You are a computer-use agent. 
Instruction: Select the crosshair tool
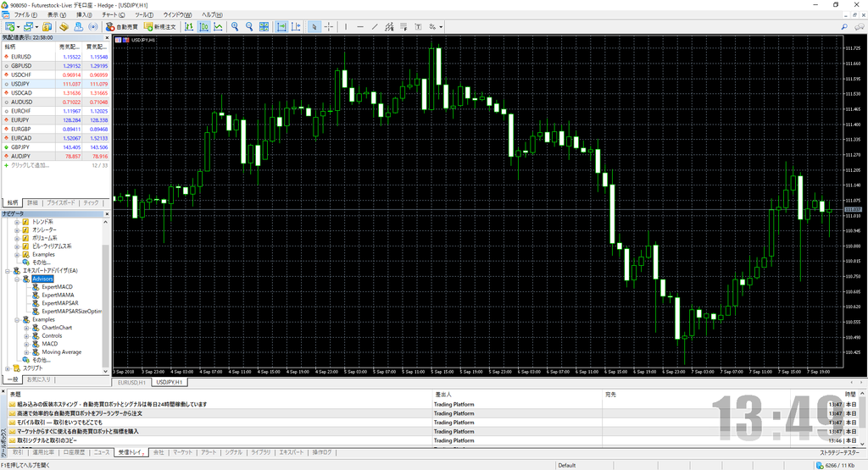pyautogui.click(x=329, y=26)
